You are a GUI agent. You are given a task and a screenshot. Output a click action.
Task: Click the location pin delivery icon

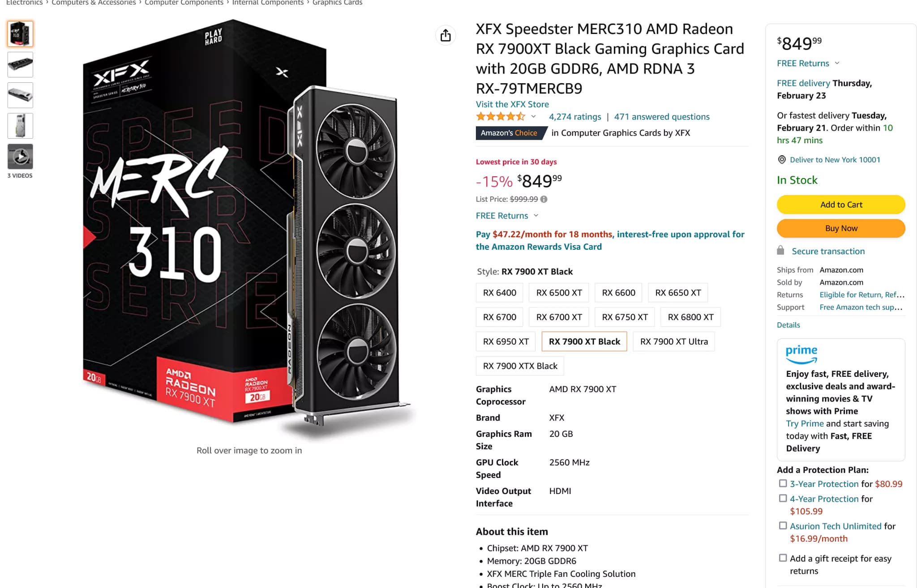tap(782, 160)
